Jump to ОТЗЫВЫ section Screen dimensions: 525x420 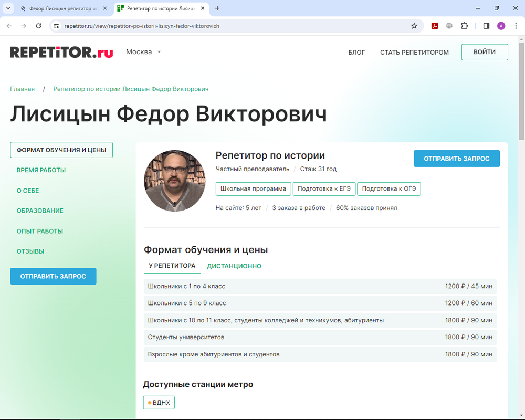coord(30,251)
